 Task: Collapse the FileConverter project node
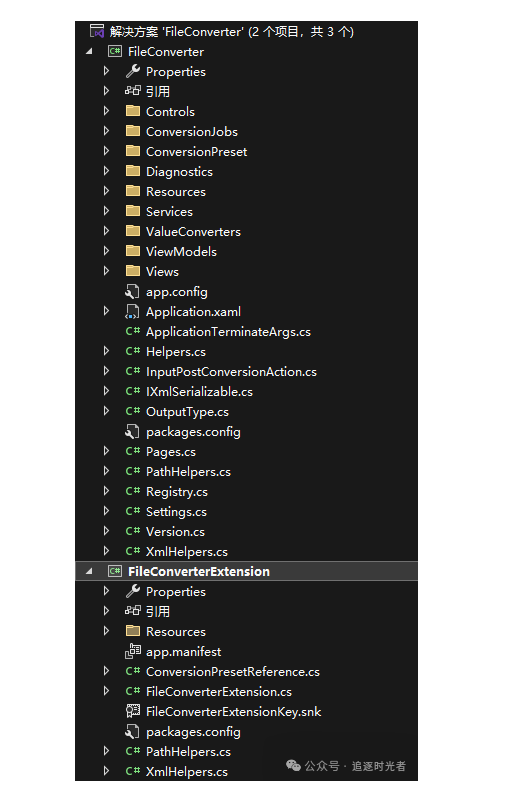click(x=89, y=51)
